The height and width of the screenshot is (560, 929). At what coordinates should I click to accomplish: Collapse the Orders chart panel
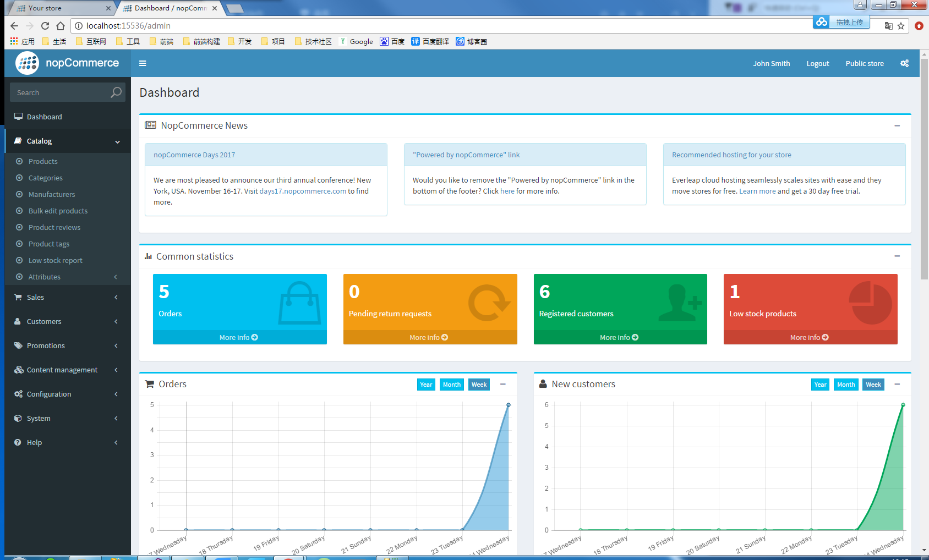(x=503, y=385)
